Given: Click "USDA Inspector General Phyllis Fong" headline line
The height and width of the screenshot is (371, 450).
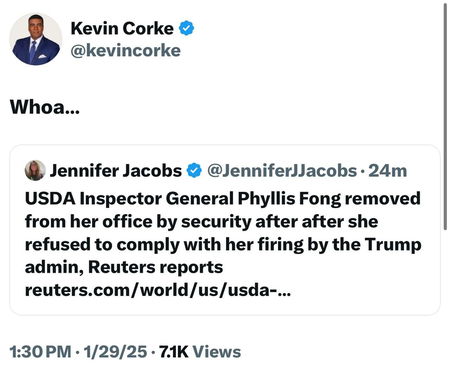Looking at the screenshot, I should (223, 199).
